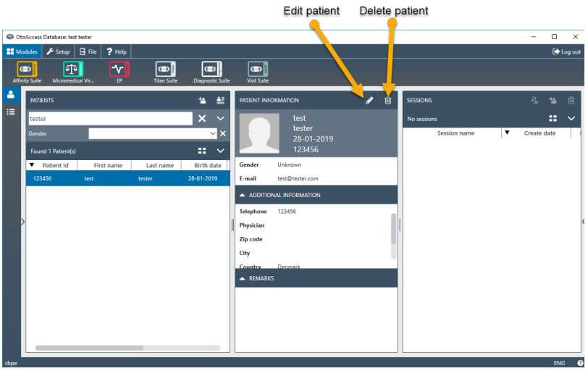Image resolution: width=588 pixels, height=371 pixels.
Task: Launch the EP module
Action: point(119,72)
